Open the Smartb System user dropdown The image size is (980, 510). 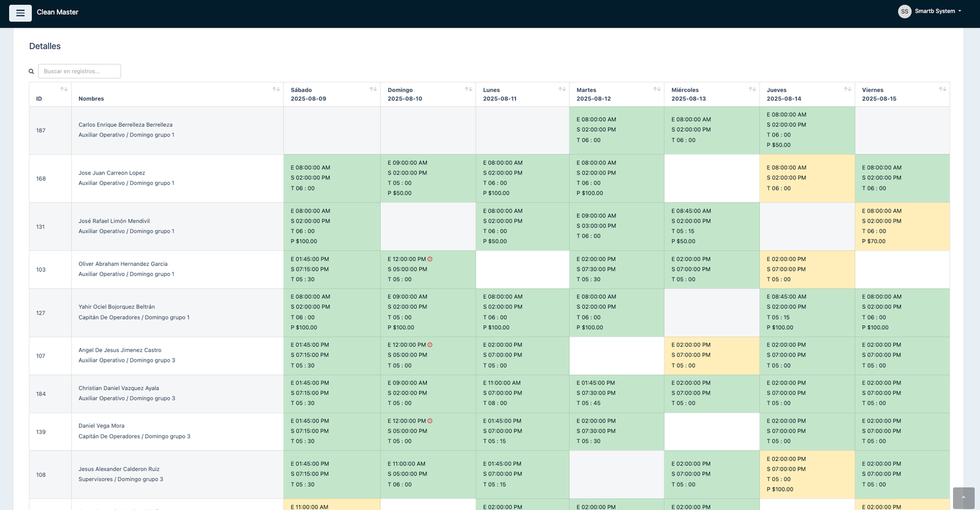[938, 11]
